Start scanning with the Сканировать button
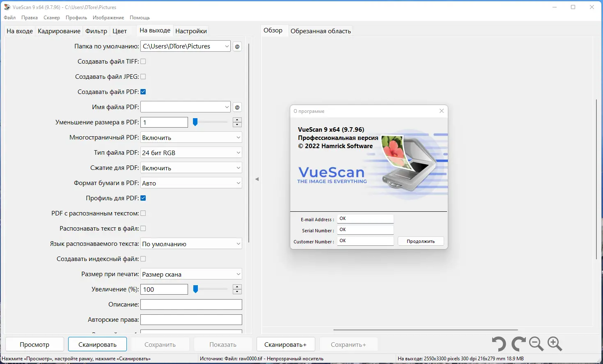 point(97,344)
